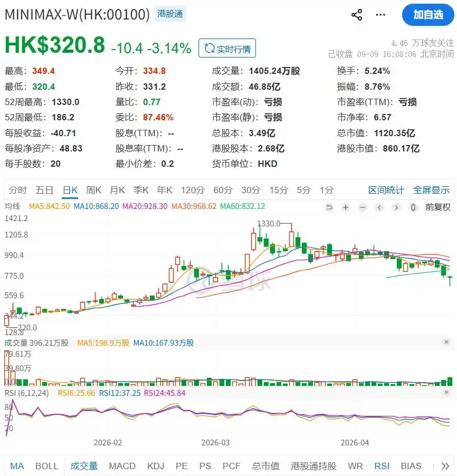Click the 实时行情 real-time quote button

coord(227,48)
